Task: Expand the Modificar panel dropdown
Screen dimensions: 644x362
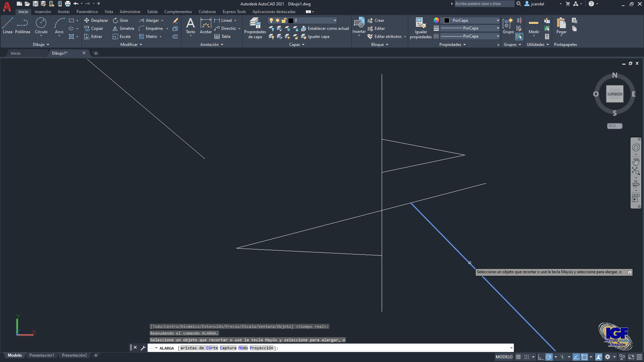Action: 131,45
